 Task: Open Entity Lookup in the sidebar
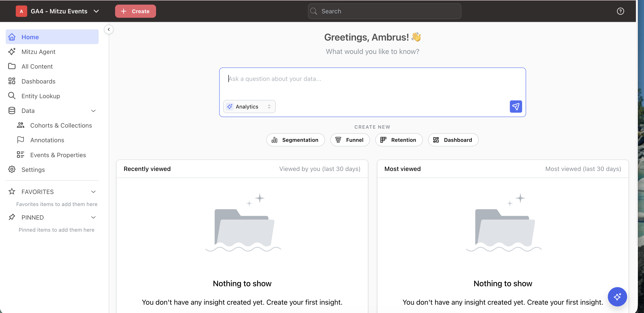click(41, 96)
